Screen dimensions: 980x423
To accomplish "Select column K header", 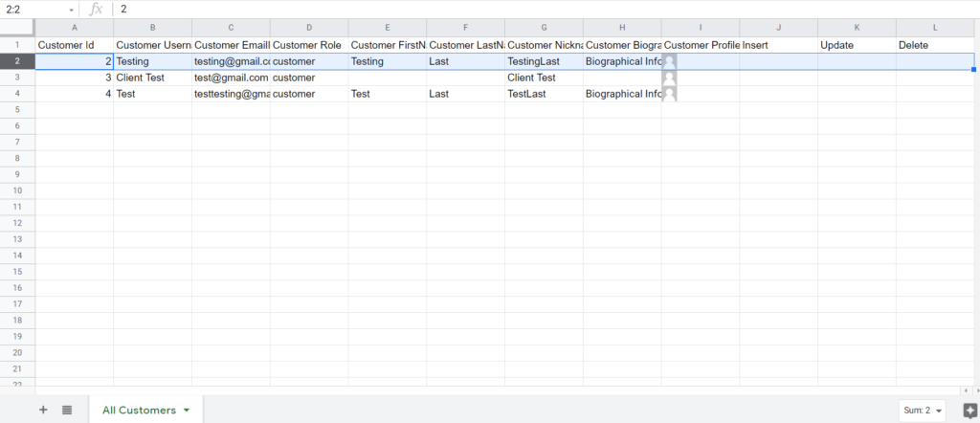I will point(857,28).
